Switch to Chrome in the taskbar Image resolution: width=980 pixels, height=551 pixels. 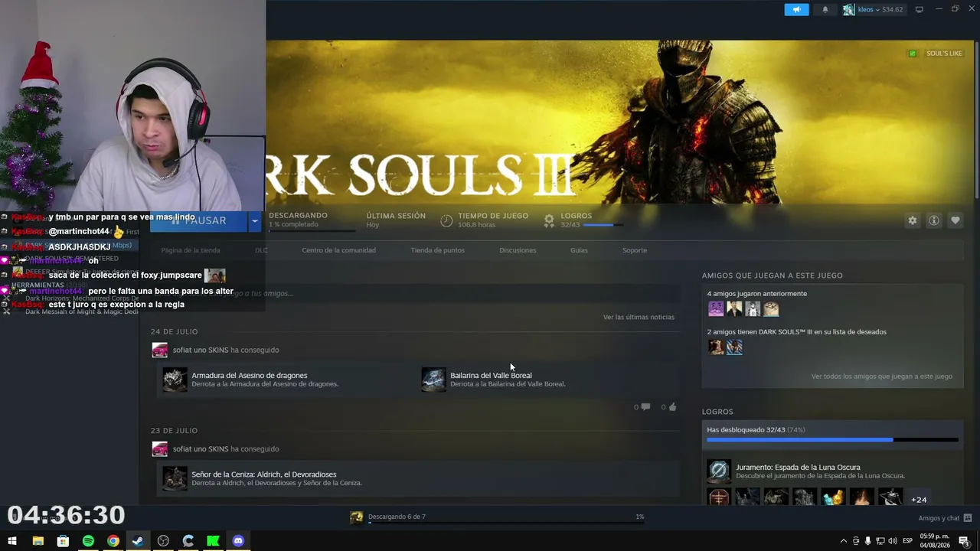113,541
